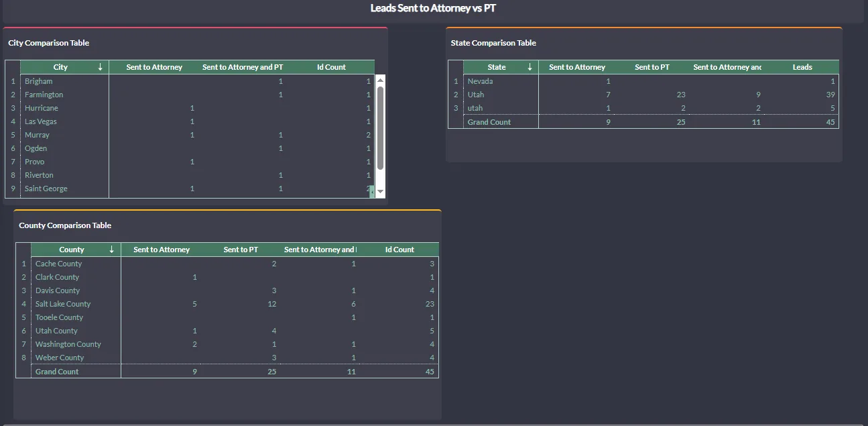Click 'Cache County' row label
This screenshot has height=426, width=868.
pyautogui.click(x=58, y=264)
